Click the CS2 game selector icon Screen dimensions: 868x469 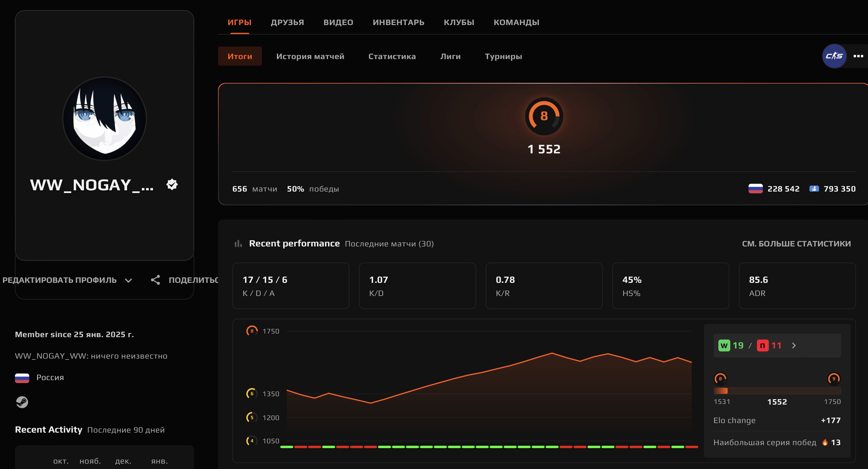(x=834, y=56)
